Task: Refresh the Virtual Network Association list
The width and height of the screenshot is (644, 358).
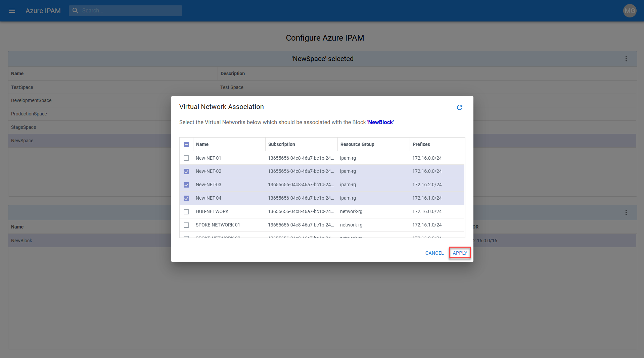Action: coord(460,107)
